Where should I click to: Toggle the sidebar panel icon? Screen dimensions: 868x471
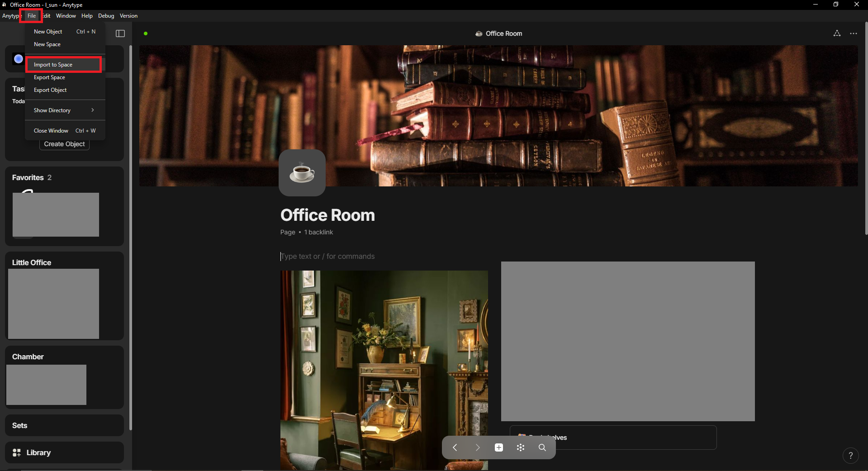(120, 33)
